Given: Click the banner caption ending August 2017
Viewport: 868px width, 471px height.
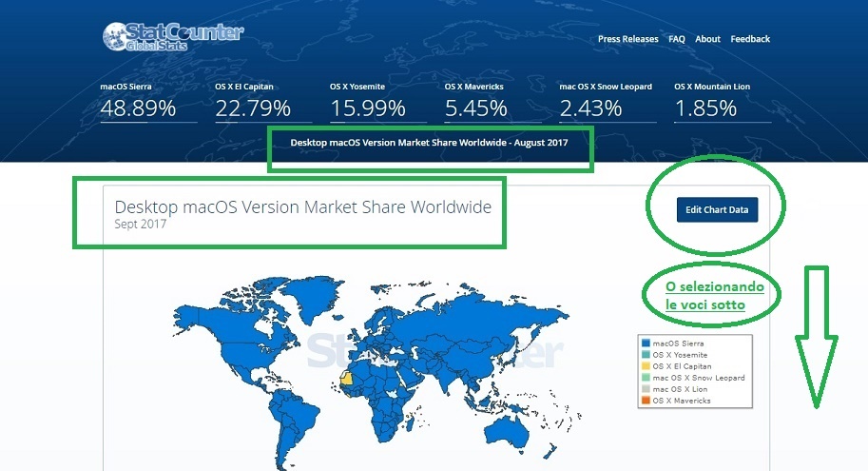Looking at the screenshot, I should tap(429, 143).
